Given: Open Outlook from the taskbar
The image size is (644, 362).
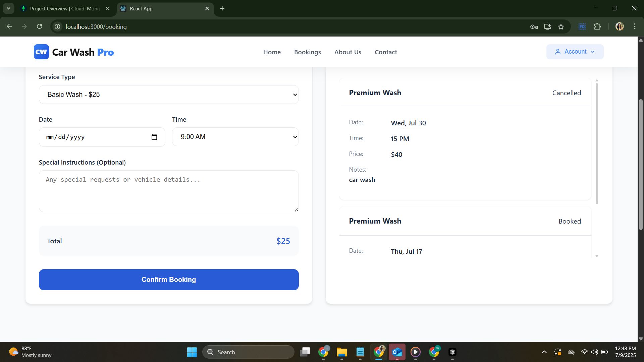Looking at the screenshot, I should click(x=397, y=352).
